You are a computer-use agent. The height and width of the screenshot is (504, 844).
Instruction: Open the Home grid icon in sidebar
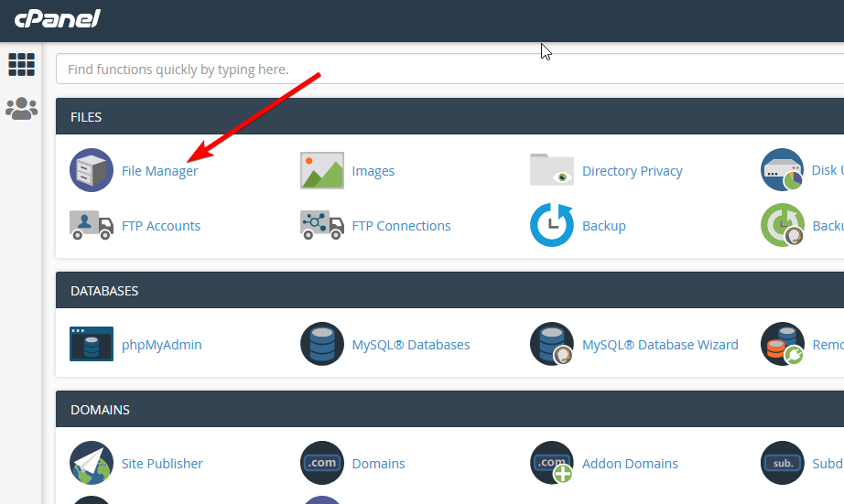tap(22, 65)
